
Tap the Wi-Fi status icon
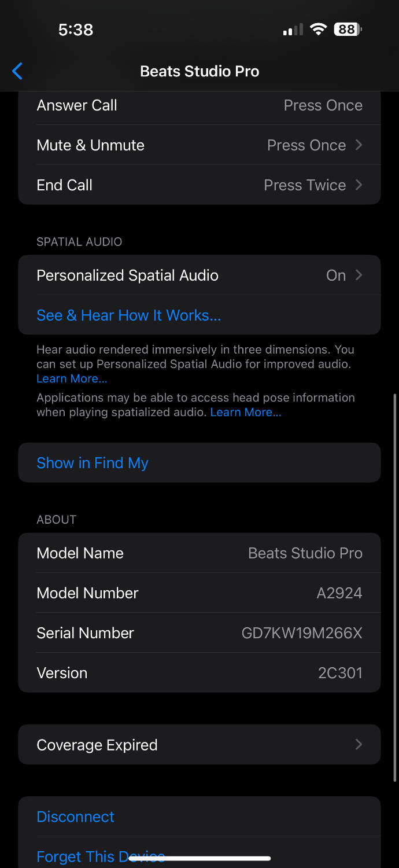[318, 29]
